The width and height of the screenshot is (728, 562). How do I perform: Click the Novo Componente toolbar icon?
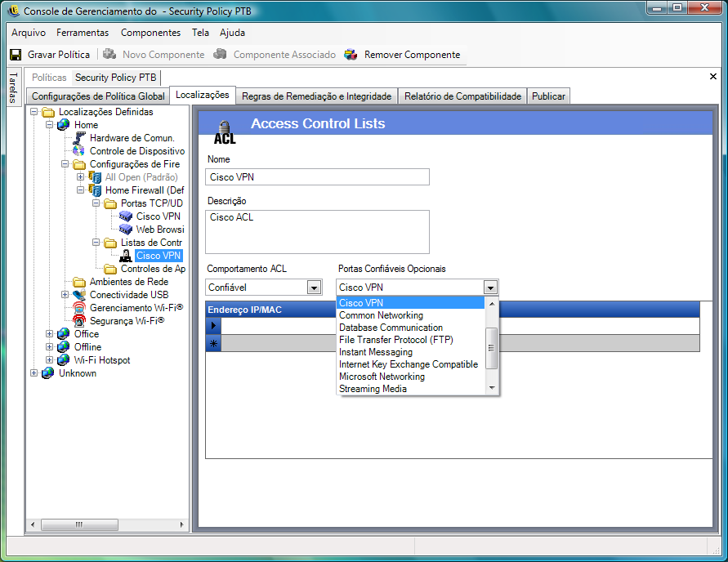(109, 54)
